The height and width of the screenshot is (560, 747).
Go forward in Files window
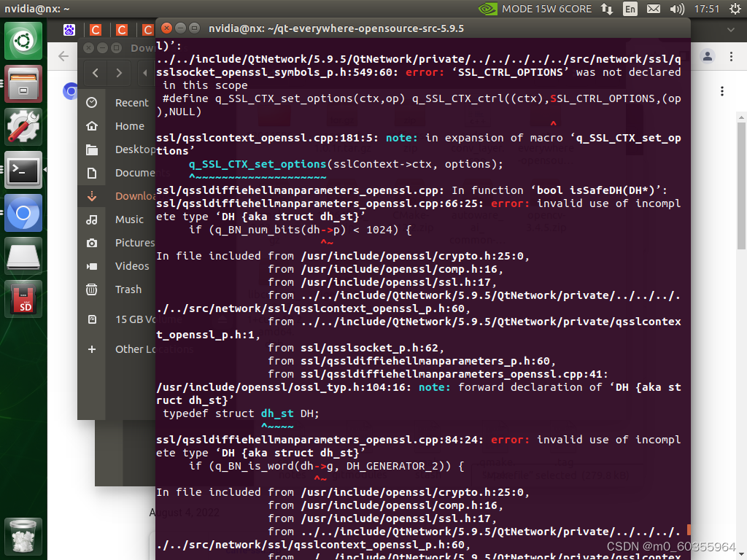[119, 73]
